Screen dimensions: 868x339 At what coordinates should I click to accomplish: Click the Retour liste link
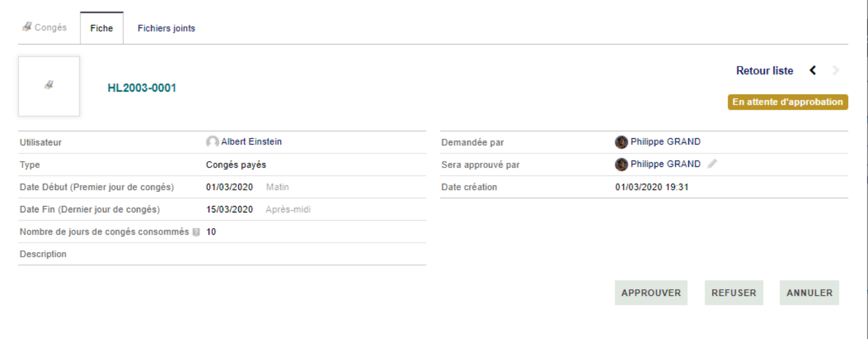point(764,71)
